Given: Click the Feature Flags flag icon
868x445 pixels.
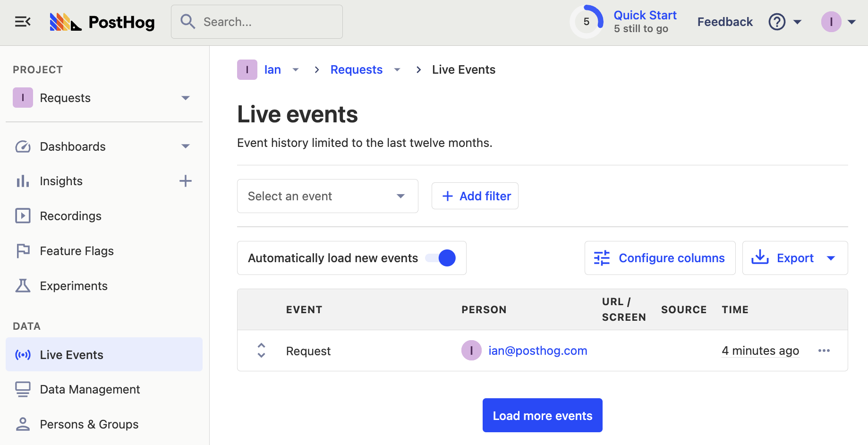Looking at the screenshot, I should 23,250.
